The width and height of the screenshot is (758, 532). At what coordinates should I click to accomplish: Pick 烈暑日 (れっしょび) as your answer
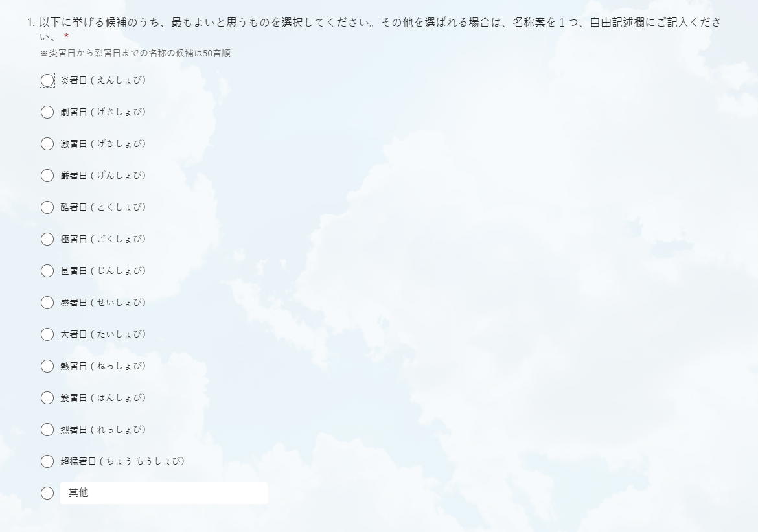click(x=47, y=430)
